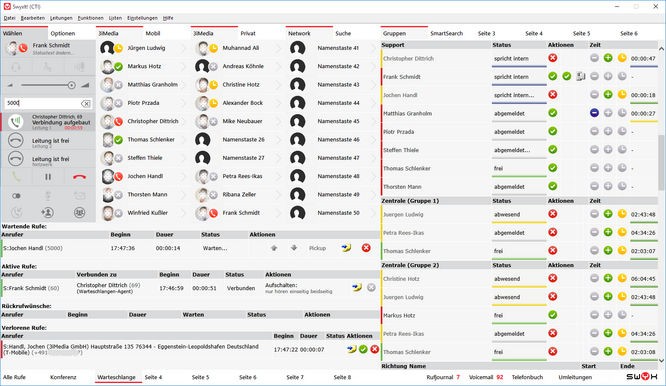Call back lost caller Handl, Jochen icon
Viewport: 666px width, 386px height.
pyautogui.click(x=351, y=349)
